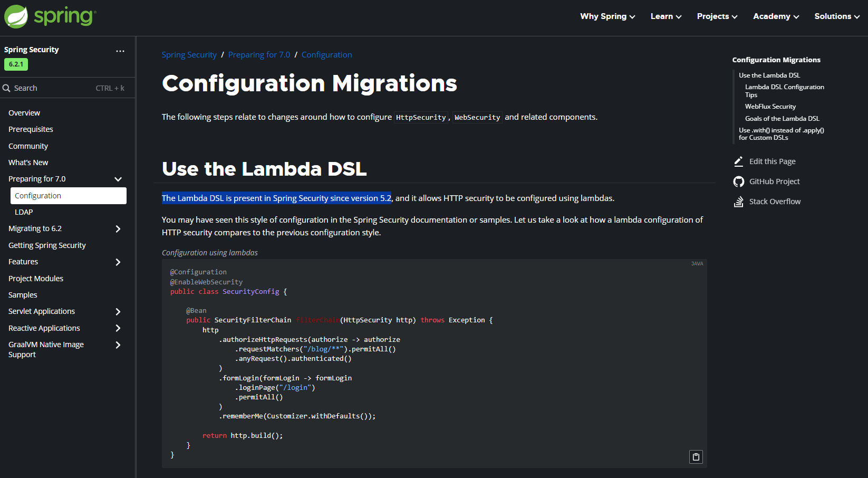Screen dimensions: 868x478
Task: Click the Spring Security sidebar title
Action: click(x=32, y=50)
